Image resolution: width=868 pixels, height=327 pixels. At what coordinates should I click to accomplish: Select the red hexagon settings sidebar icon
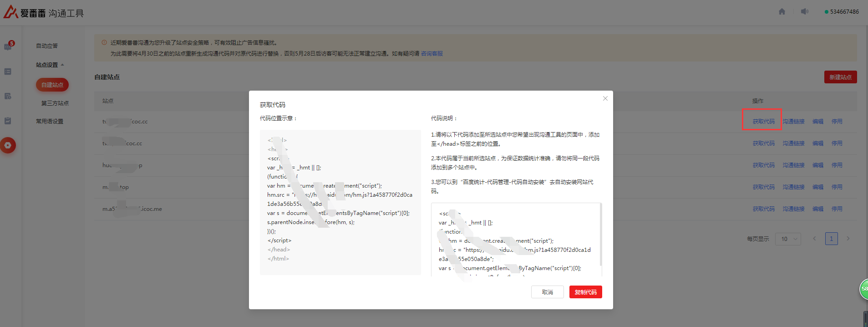pos(8,145)
